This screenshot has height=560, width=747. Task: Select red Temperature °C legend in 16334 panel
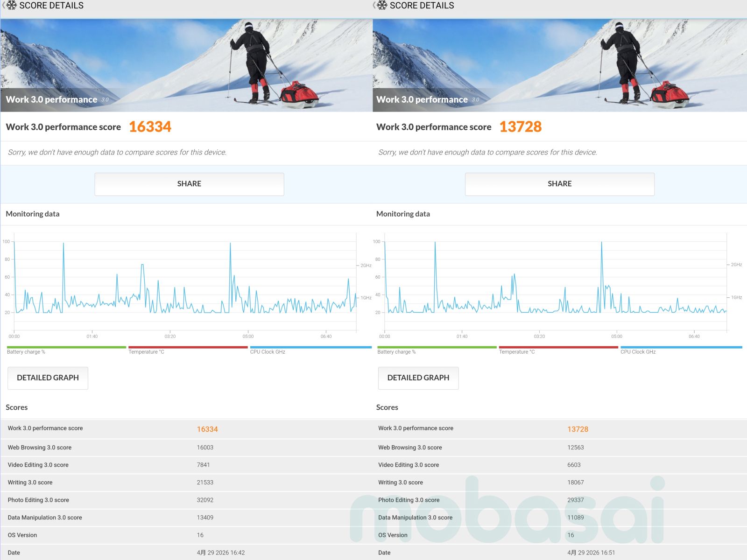[188, 350]
